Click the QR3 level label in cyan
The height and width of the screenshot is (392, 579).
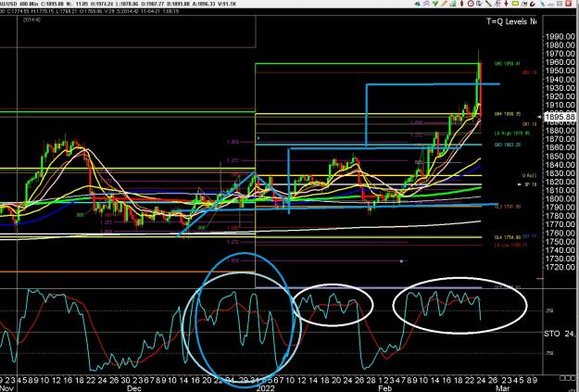coord(508,145)
